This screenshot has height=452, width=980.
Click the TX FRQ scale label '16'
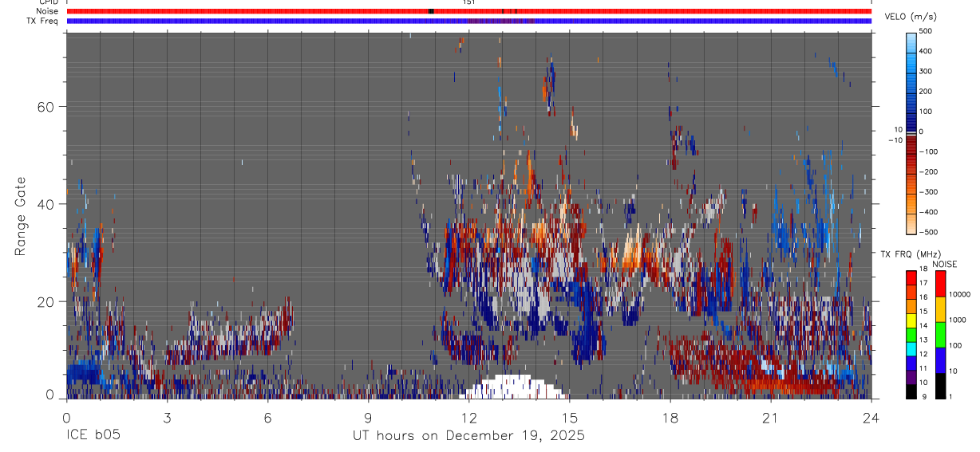point(923,297)
